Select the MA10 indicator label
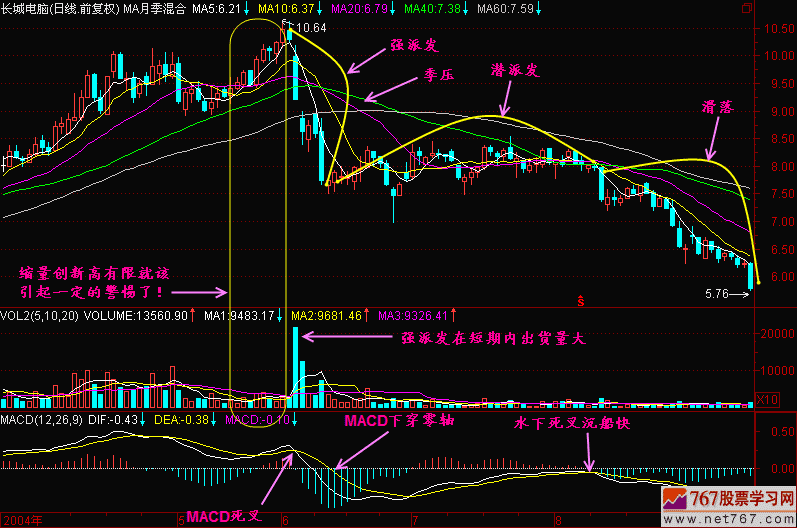The height and width of the screenshot is (528, 797). [x=285, y=8]
